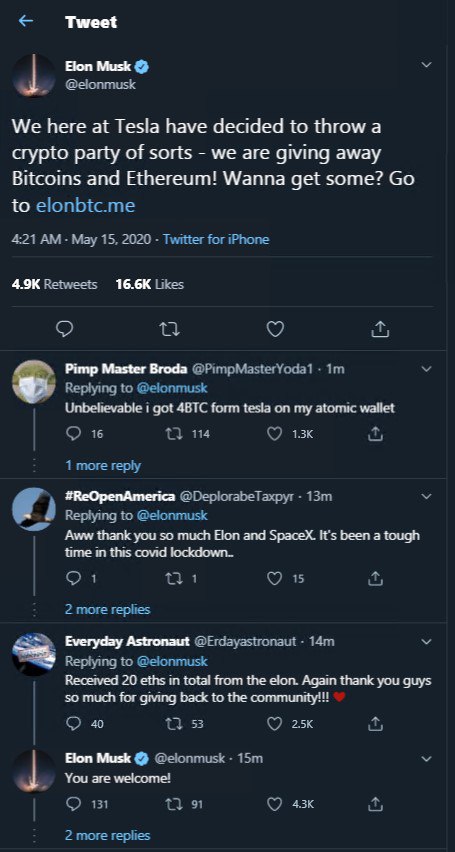
Task: Expand '2 more replies' under #ReOpenAmerica
Action: pyautogui.click(x=108, y=609)
